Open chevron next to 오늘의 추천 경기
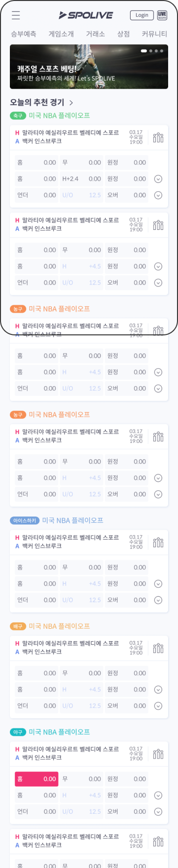The image size is (178, 868). coord(71,103)
